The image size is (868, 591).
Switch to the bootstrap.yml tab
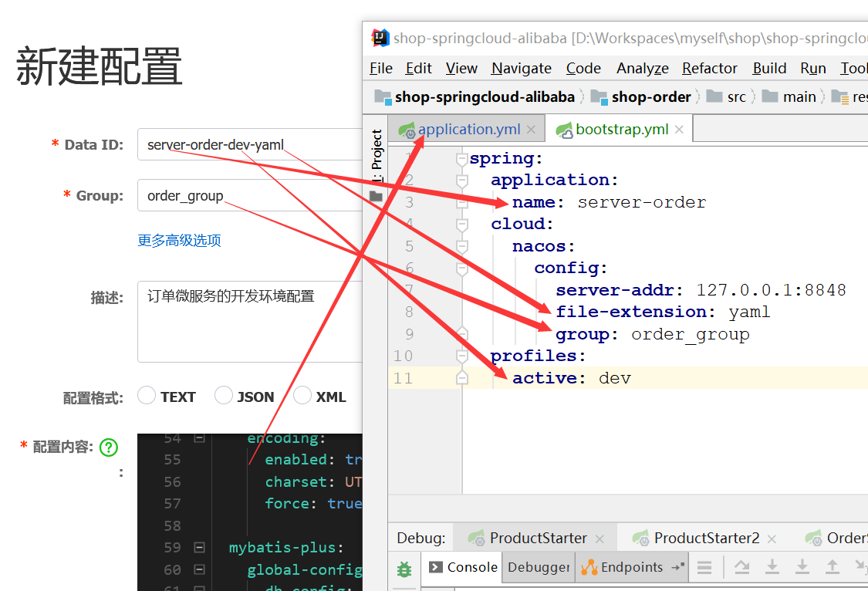point(621,130)
